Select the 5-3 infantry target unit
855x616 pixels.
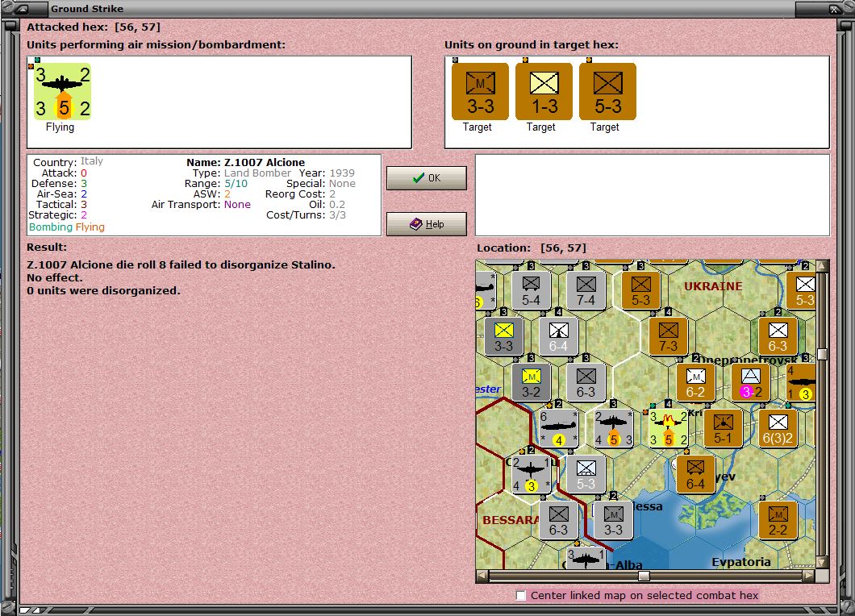pyautogui.click(x=607, y=92)
